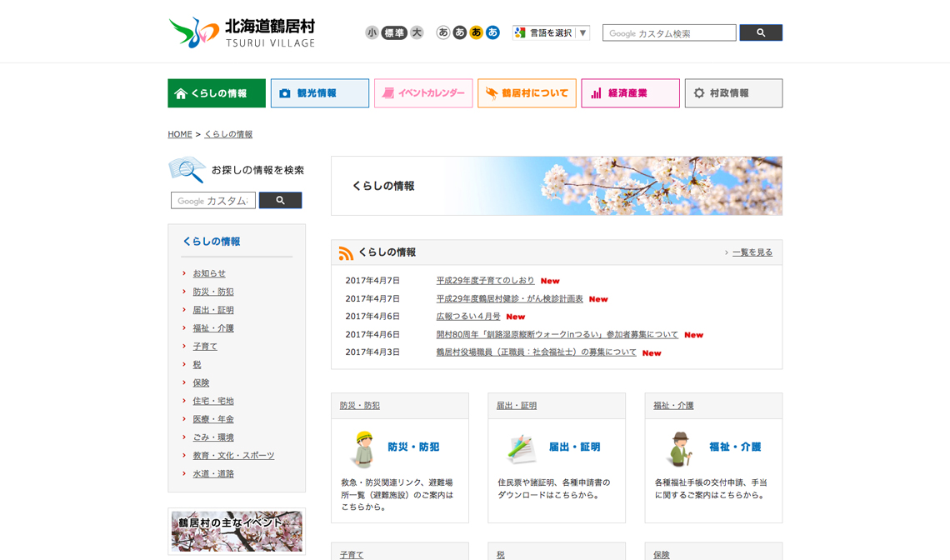The width and height of the screenshot is (950, 560).
Task: Open 税 in the sidebar menu
Action: point(197,365)
